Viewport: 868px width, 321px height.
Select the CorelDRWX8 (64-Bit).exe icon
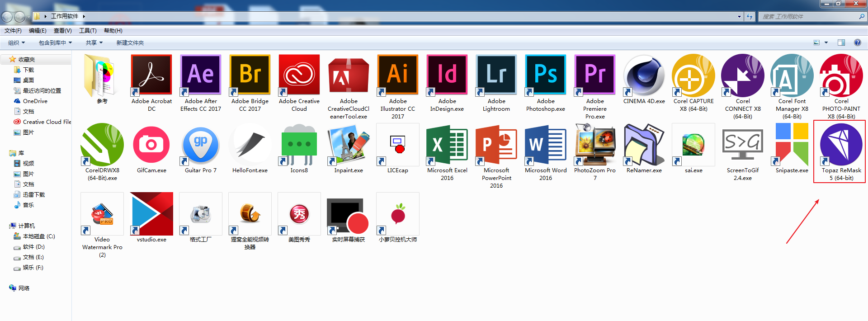(102, 144)
